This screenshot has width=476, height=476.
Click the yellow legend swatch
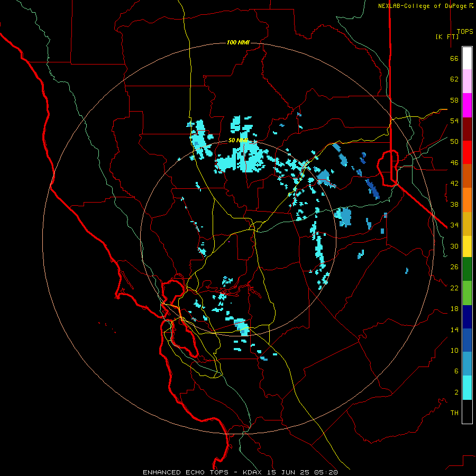467,246
